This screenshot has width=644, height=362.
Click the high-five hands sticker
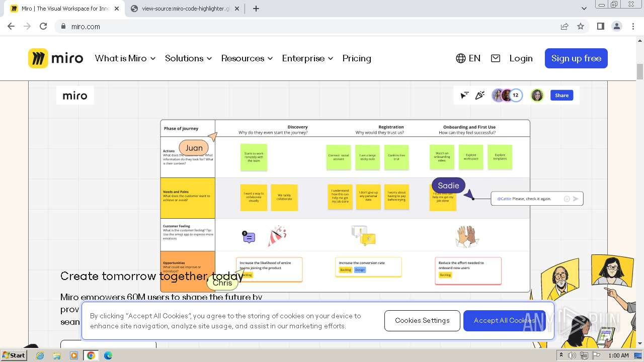click(466, 236)
